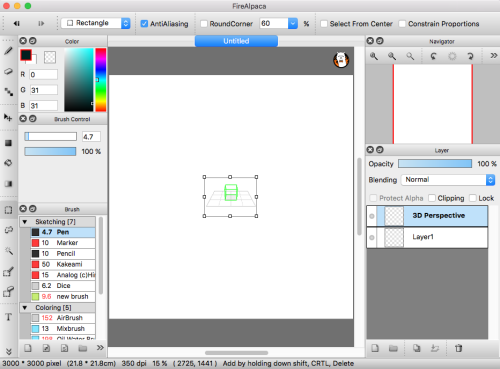Adjust the layer Opacity slider
The width and height of the screenshot is (500, 369).
click(435, 163)
